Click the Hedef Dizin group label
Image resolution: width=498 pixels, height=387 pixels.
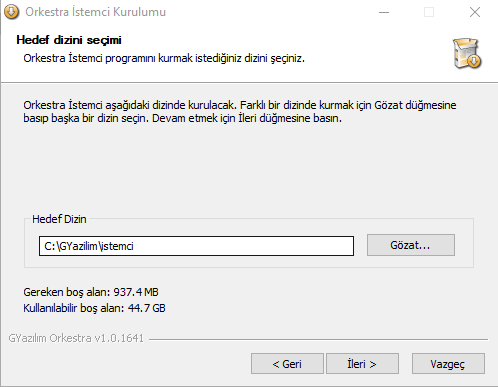tap(59, 219)
